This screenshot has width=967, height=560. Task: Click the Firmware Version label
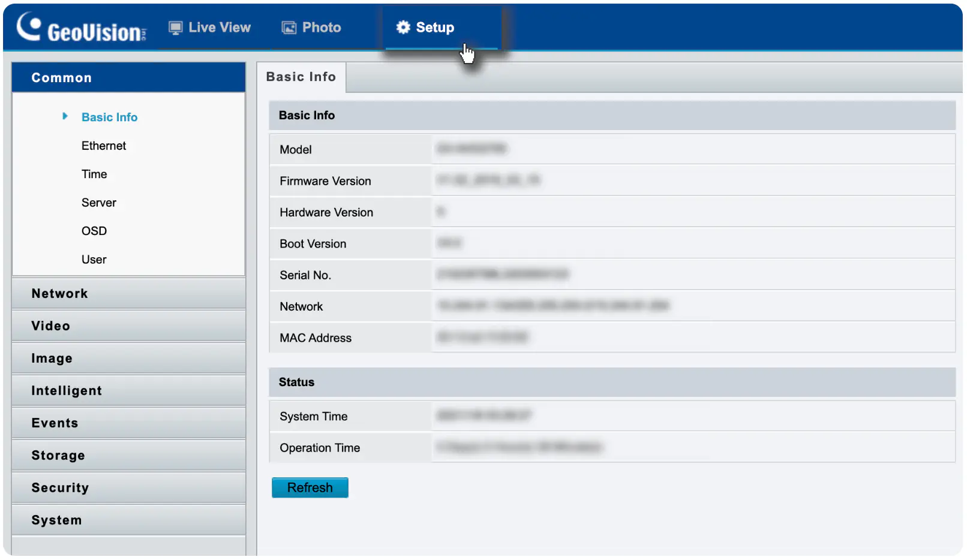(x=325, y=181)
